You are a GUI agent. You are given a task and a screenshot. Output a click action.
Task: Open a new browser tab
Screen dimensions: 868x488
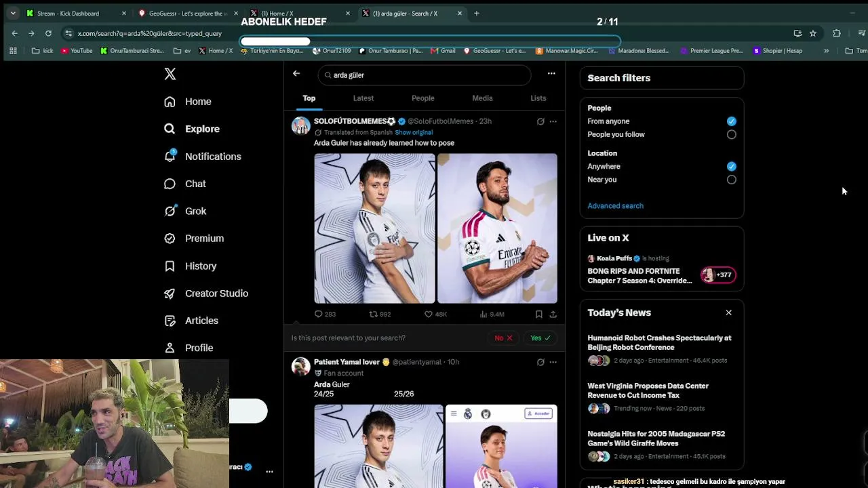tap(477, 13)
